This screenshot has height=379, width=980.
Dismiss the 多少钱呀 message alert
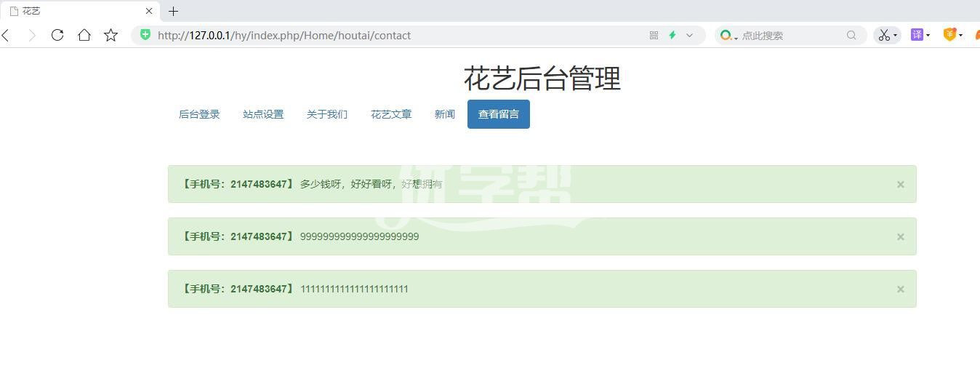[x=900, y=184]
